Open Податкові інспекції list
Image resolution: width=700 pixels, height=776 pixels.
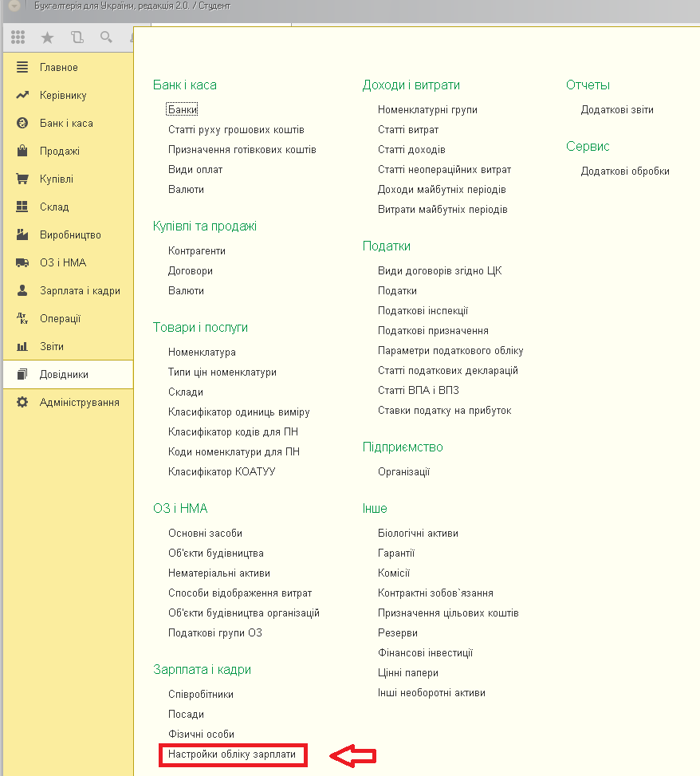coord(423,311)
